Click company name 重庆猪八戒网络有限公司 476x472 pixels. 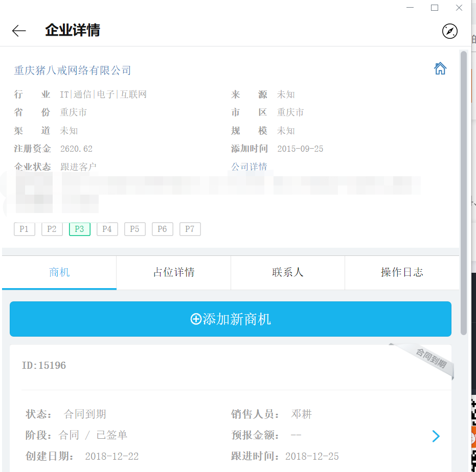72,70
